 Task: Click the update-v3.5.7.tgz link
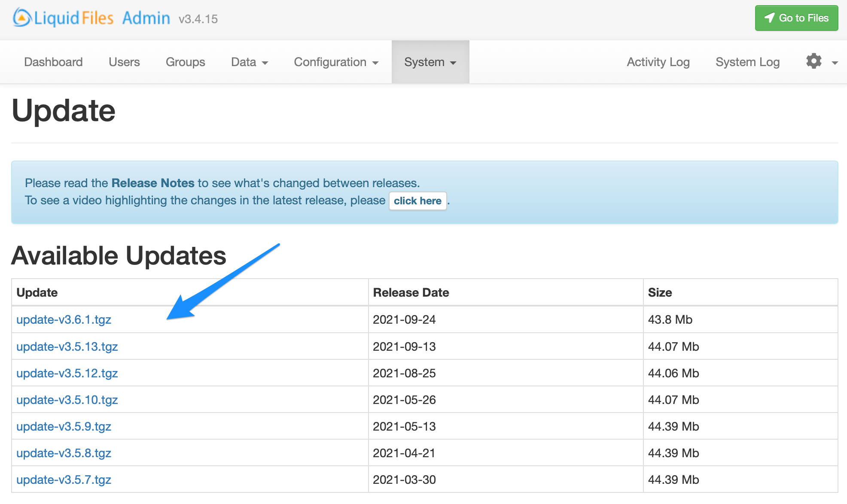pos(64,480)
